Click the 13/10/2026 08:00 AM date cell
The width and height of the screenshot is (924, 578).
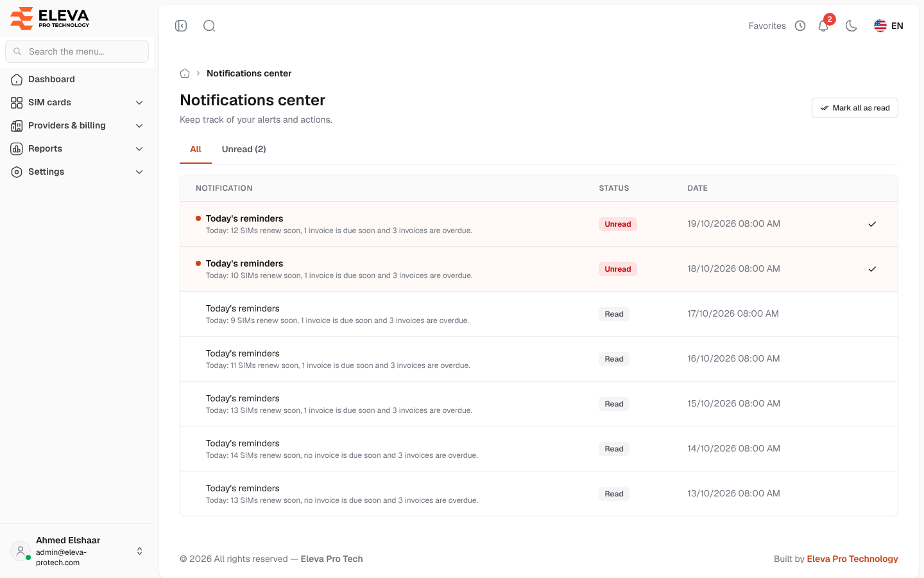point(733,494)
